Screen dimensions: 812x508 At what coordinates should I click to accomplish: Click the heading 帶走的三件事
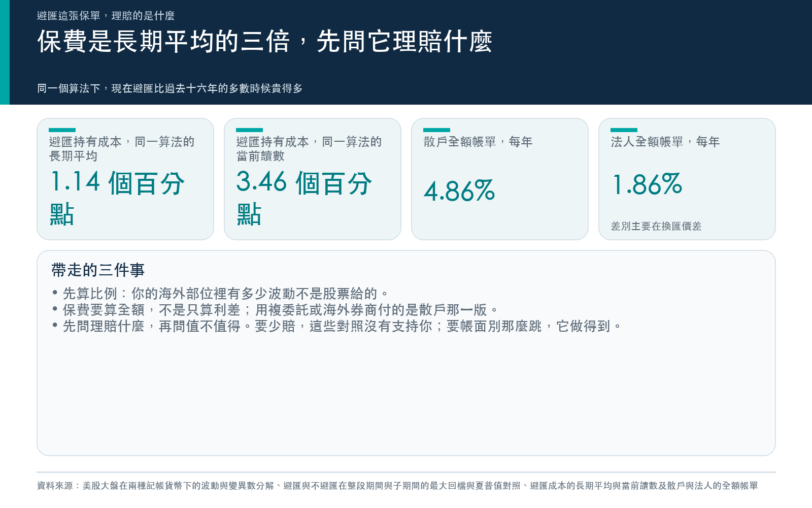pyautogui.click(x=98, y=270)
